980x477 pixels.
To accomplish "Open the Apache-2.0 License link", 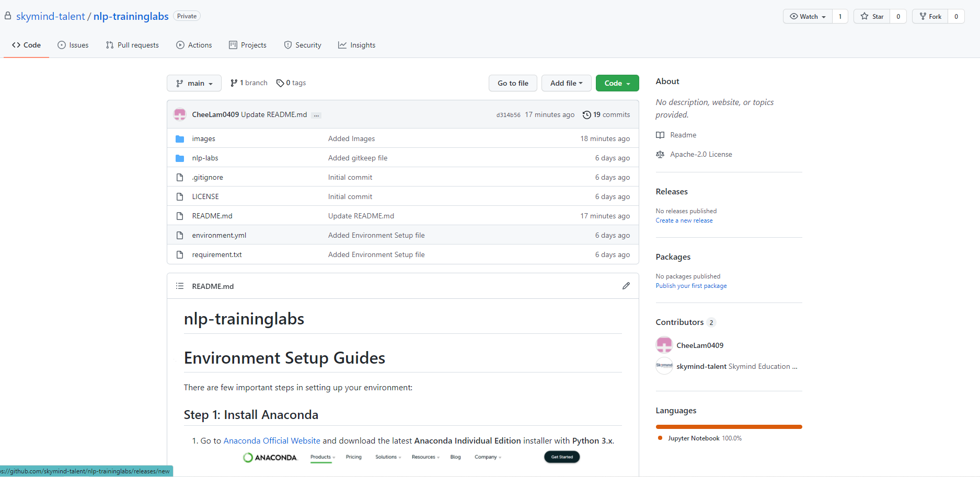I will tap(701, 154).
